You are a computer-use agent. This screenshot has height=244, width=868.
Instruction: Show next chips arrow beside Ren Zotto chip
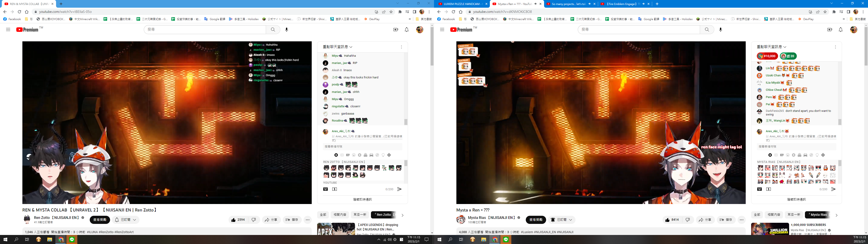(402, 215)
